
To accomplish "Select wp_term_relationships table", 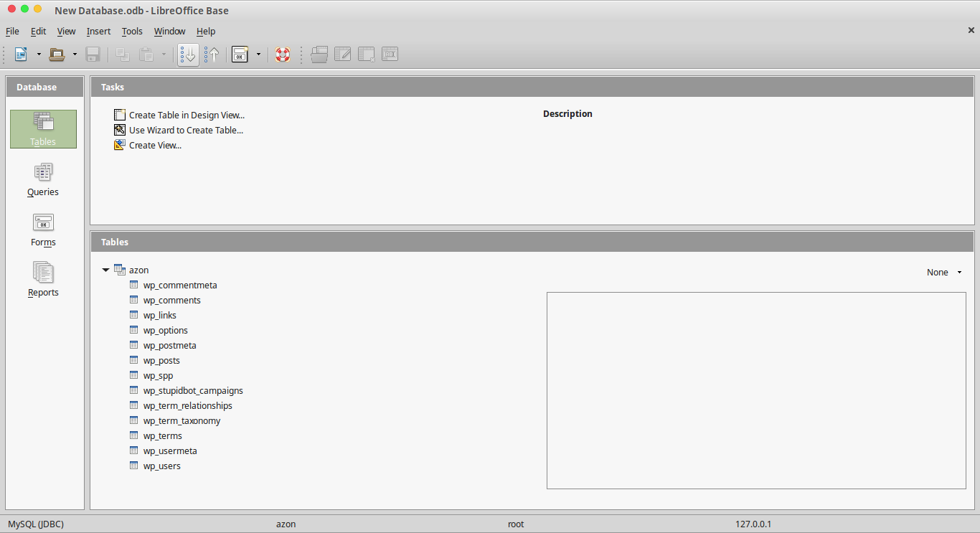I will [x=187, y=406].
